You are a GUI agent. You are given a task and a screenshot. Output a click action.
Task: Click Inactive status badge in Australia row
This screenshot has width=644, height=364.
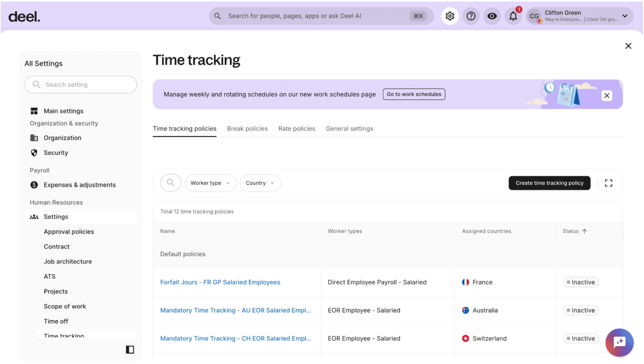[581, 310]
